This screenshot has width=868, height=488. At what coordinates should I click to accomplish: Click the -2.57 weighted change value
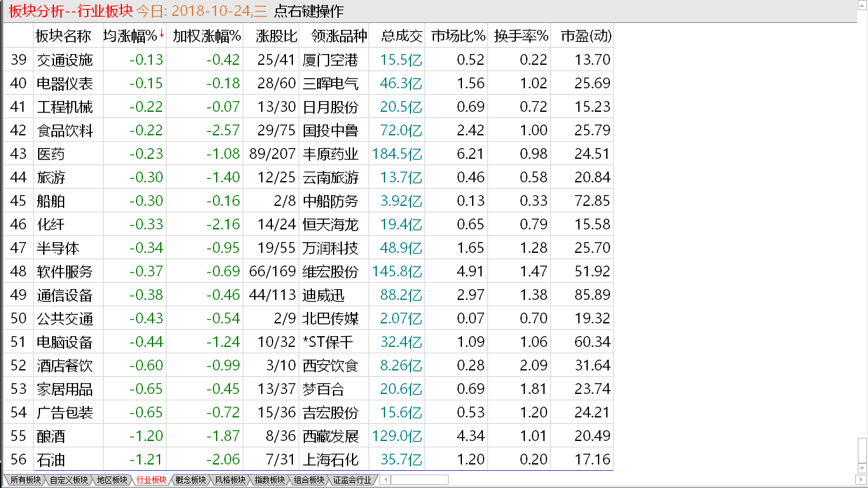(x=223, y=130)
